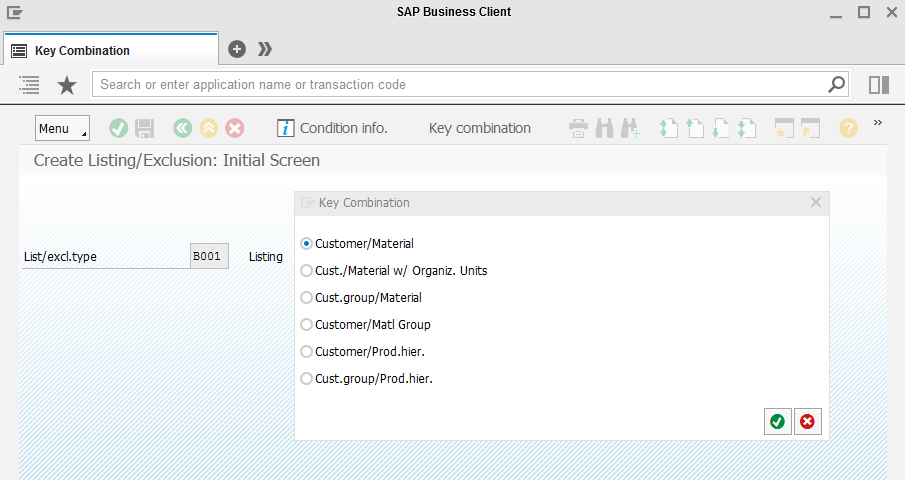Image resolution: width=905 pixels, height=480 pixels.
Task: Click the List/excl.type label
Action: pyautogui.click(x=60, y=257)
